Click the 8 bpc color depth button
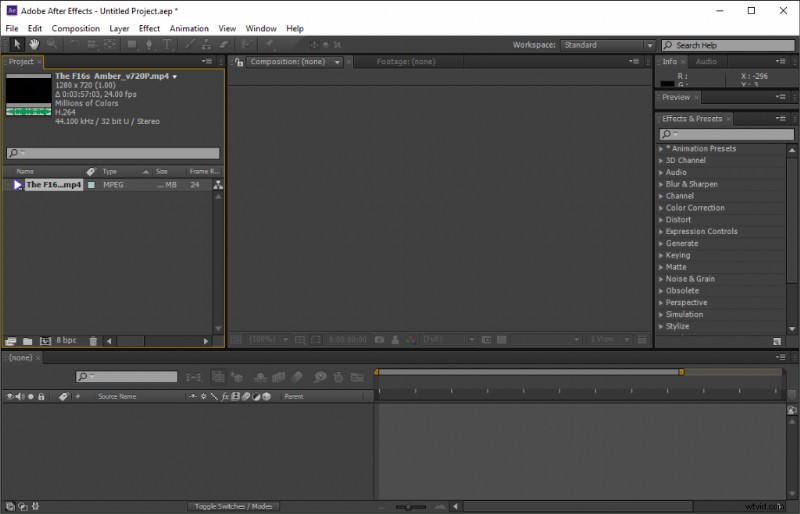This screenshot has width=800, height=514. [x=66, y=340]
